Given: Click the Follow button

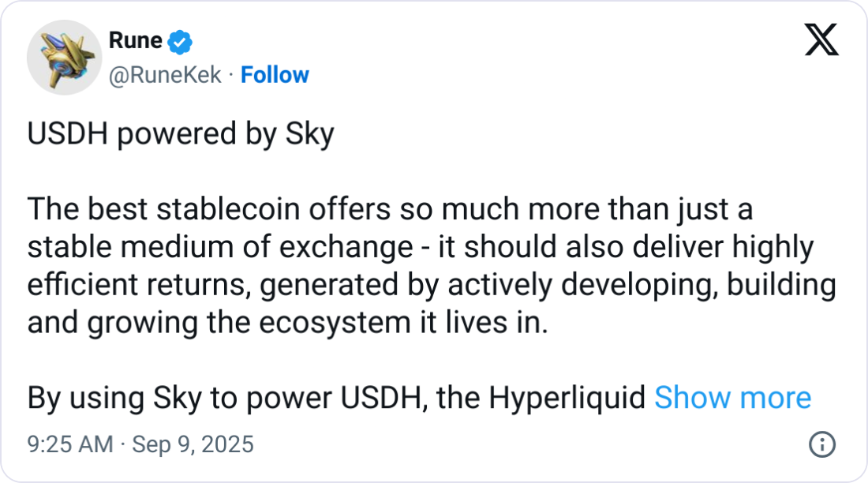Looking at the screenshot, I should click(275, 75).
